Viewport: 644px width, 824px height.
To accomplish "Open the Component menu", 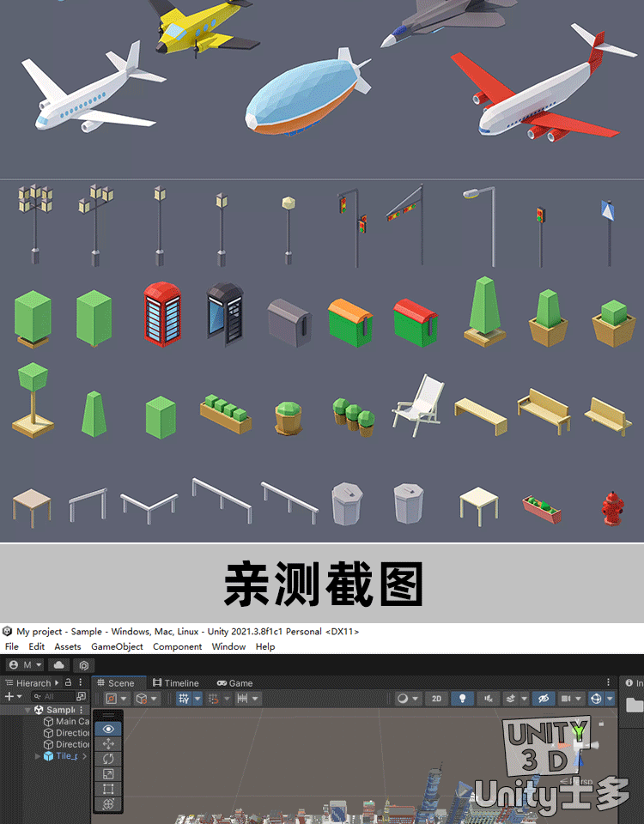I will tap(177, 646).
